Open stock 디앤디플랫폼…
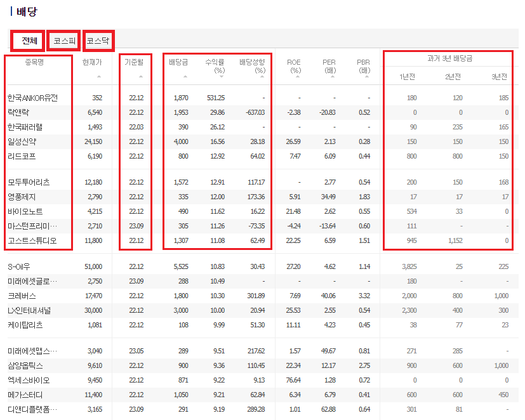 [x=32, y=409]
